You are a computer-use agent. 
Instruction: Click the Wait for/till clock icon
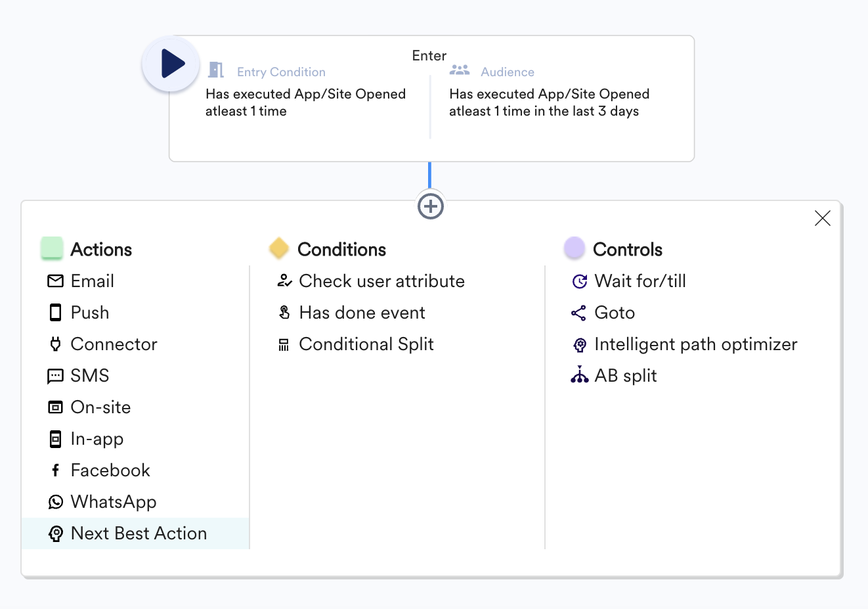(x=579, y=281)
